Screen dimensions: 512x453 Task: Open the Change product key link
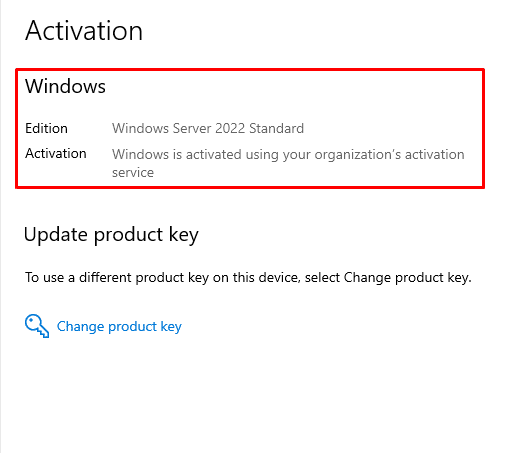pos(119,327)
